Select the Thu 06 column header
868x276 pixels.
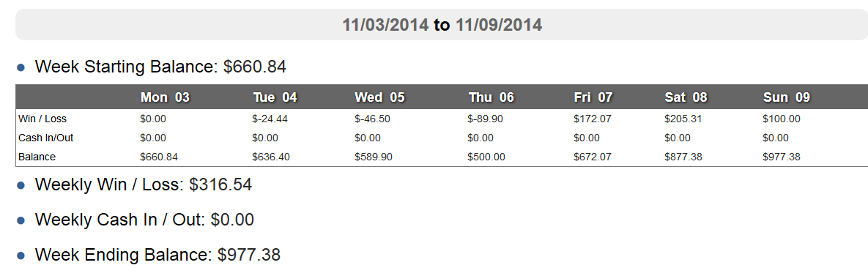491,97
